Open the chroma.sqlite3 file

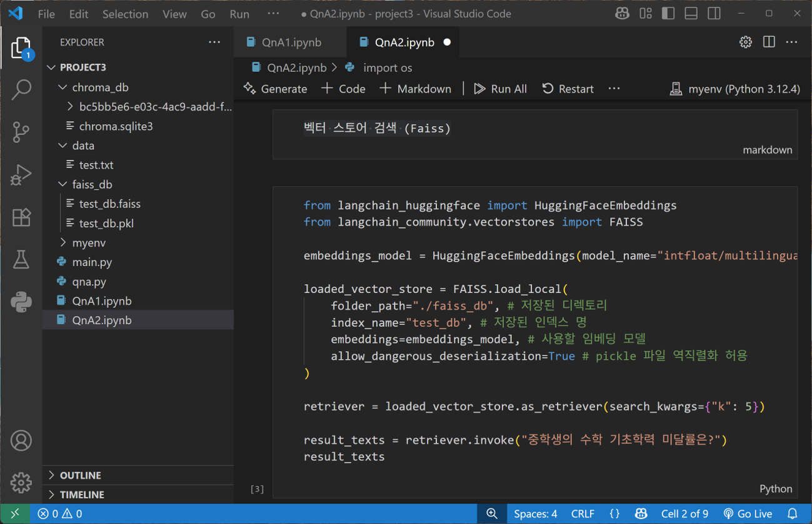coord(138,126)
